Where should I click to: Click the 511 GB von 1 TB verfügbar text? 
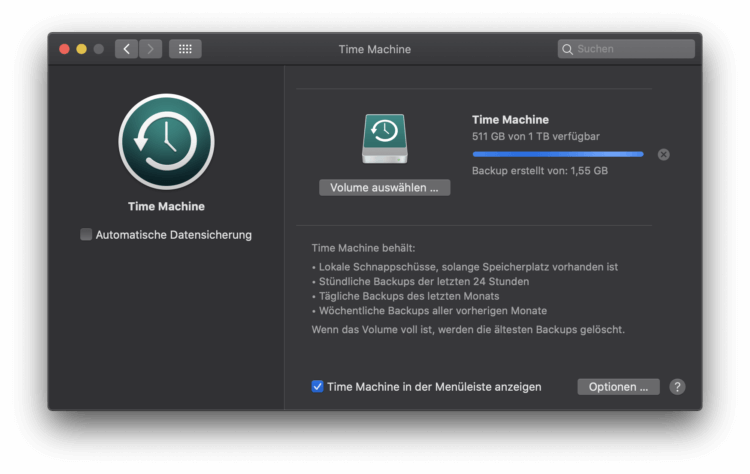[x=535, y=136]
